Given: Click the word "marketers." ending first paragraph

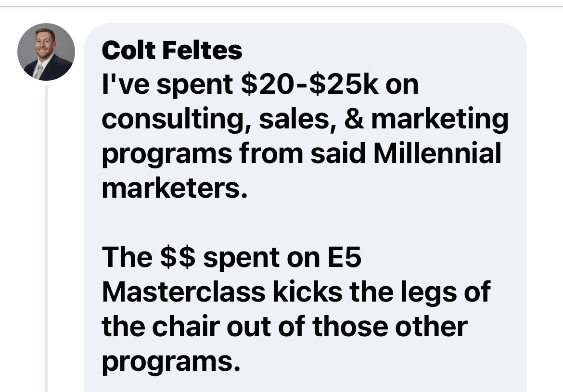Looking at the screenshot, I should pyautogui.click(x=175, y=188).
